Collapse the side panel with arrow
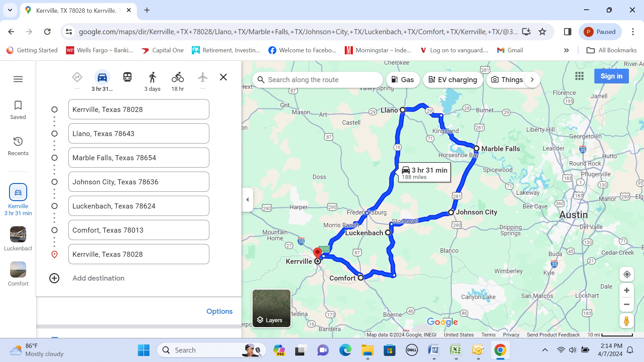The image size is (644, 362). (x=248, y=200)
